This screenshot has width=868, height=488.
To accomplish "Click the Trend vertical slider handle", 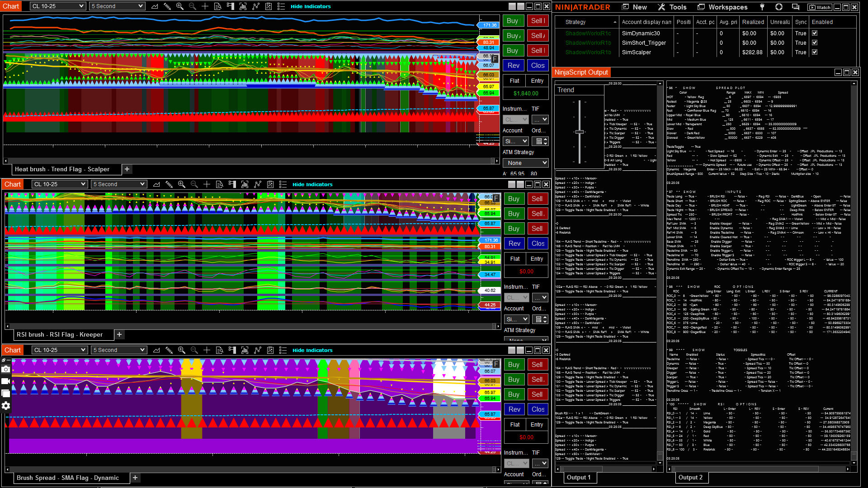I will point(580,132).
